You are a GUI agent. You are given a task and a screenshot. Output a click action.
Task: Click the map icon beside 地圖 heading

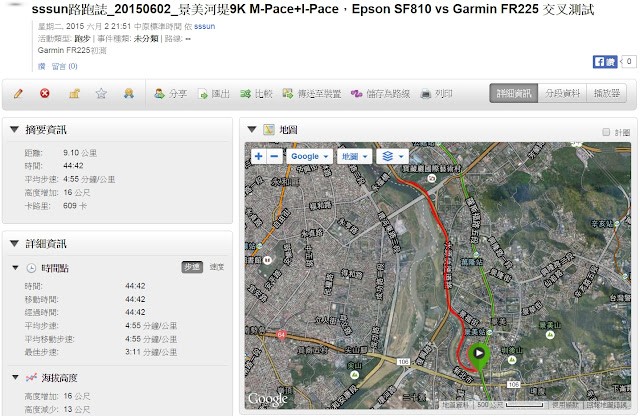click(x=269, y=130)
